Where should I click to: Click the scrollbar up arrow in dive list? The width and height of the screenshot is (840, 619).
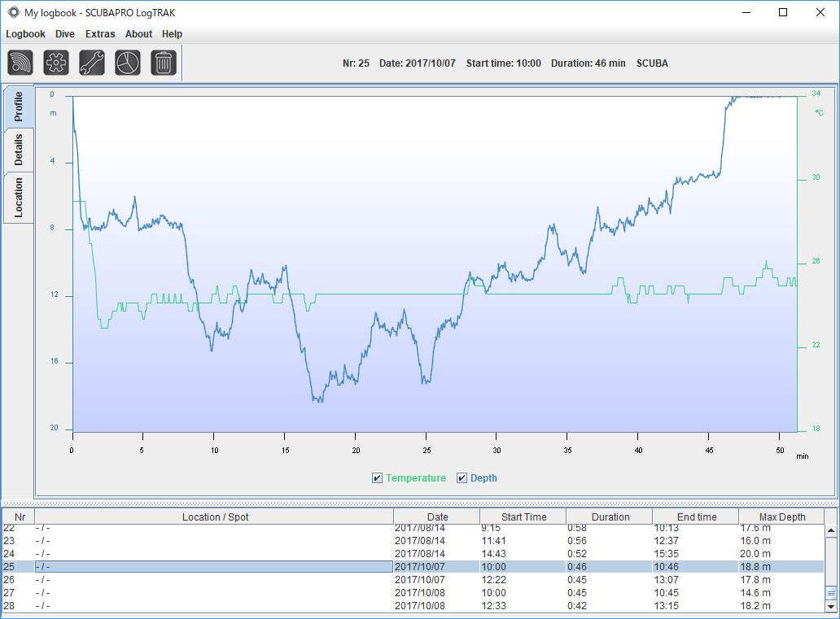831,530
